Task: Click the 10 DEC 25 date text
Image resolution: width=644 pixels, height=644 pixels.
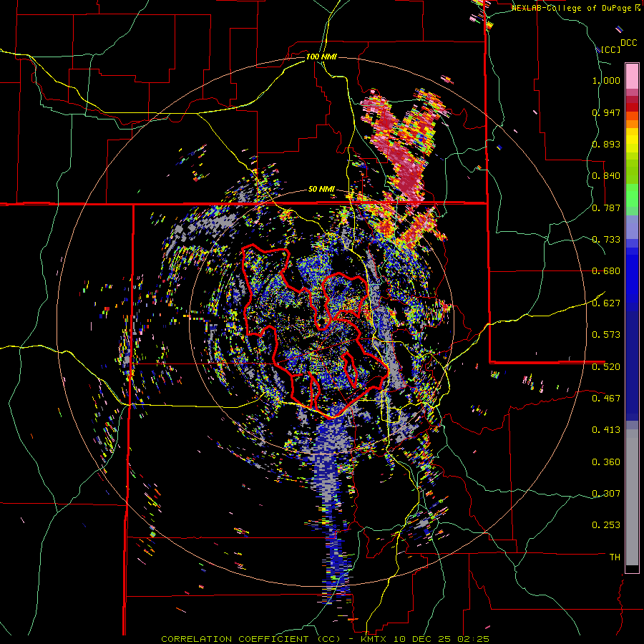Action: (x=421, y=639)
